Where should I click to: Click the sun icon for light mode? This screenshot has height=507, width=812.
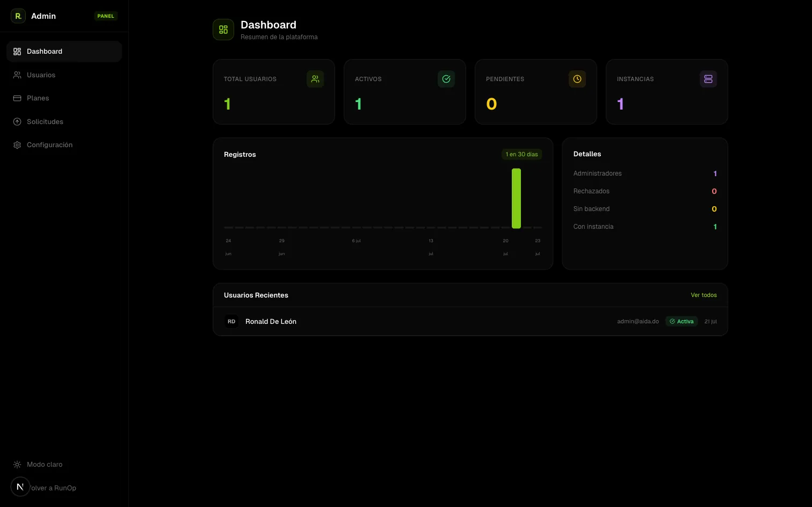point(17,465)
